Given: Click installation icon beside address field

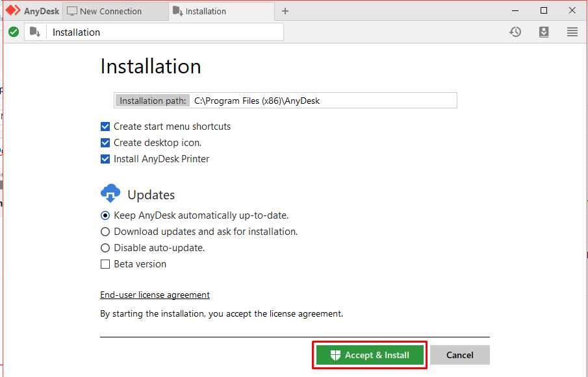Looking at the screenshot, I should (35, 32).
